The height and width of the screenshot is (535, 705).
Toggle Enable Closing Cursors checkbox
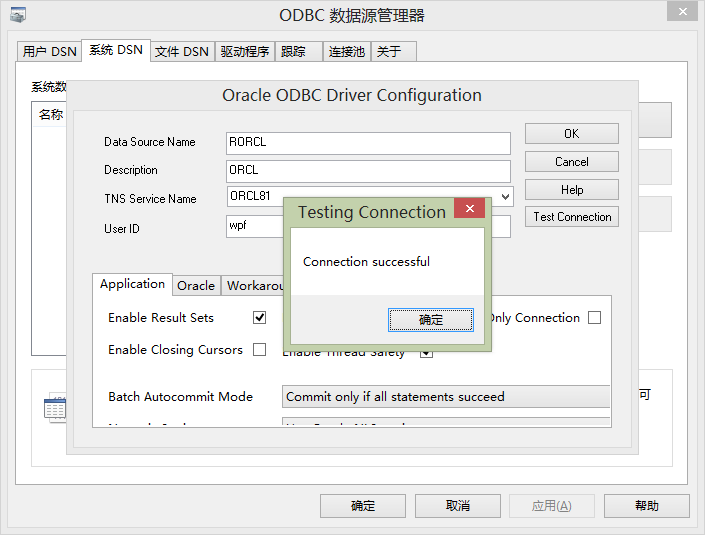click(259, 349)
